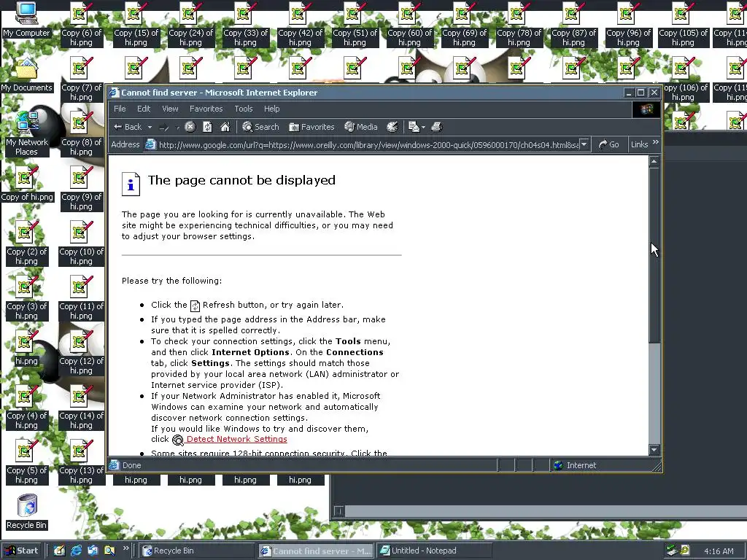The height and width of the screenshot is (560, 747).
Task: Click the Print toolbar icon
Action: (x=437, y=127)
